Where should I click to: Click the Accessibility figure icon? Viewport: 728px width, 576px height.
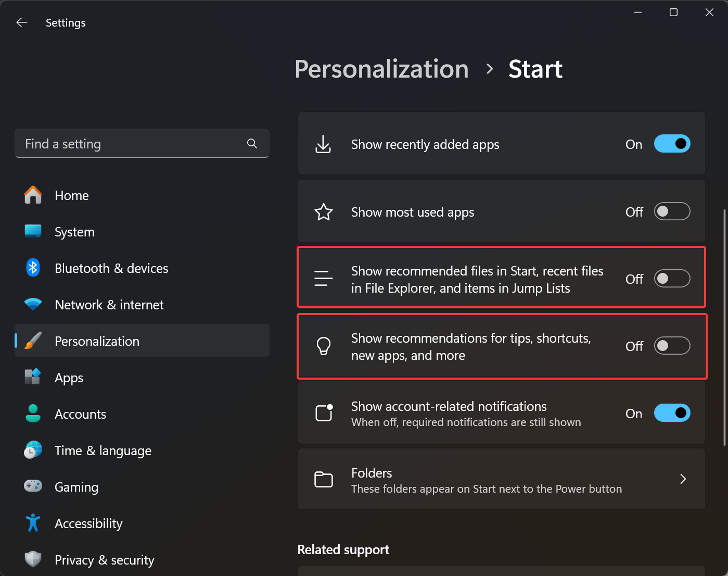click(x=33, y=523)
